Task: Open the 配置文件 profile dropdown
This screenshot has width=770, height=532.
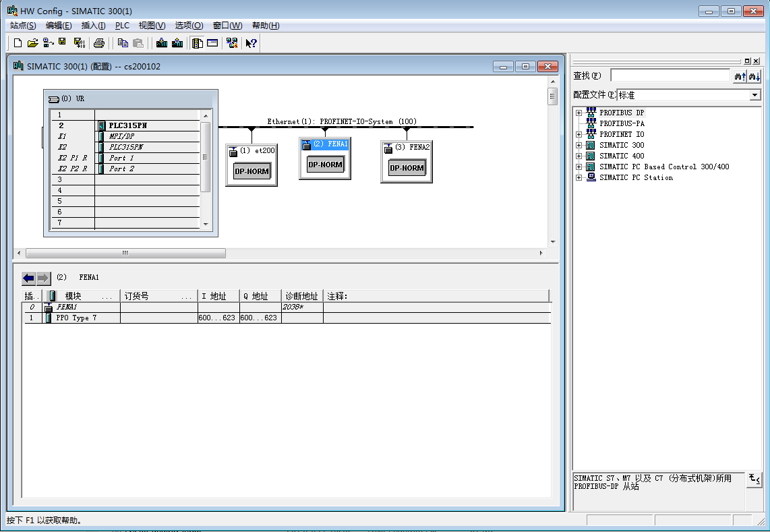Action: (755, 95)
